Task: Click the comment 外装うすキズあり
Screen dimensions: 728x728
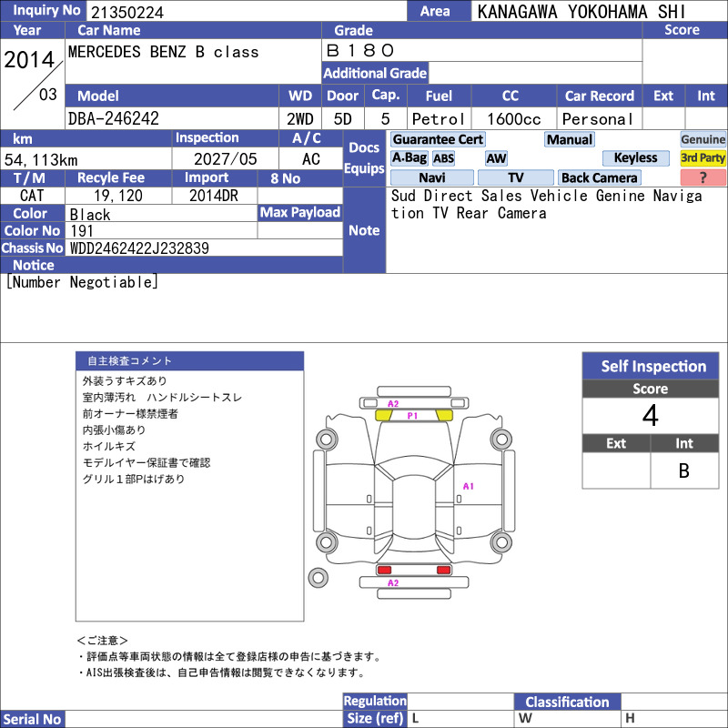Action: tap(125, 380)
